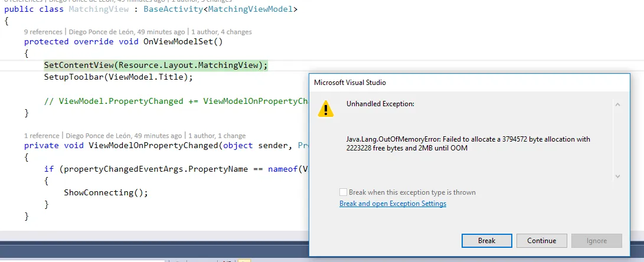Click the BaseActivity base type name
This screenshot has height=262, width=644.
coord(174,9)
